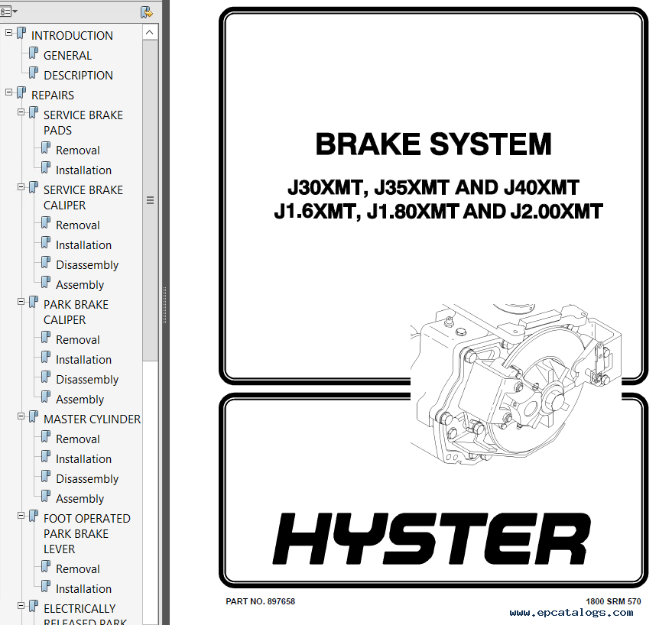Open SERVICE BRAKE PADS bookmark
The image size is (672, 625).
point(83,122)
